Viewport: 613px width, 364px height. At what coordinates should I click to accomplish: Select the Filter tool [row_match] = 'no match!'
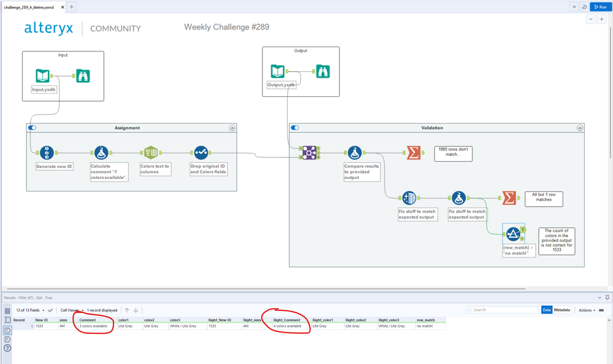[x=513, y=234]
